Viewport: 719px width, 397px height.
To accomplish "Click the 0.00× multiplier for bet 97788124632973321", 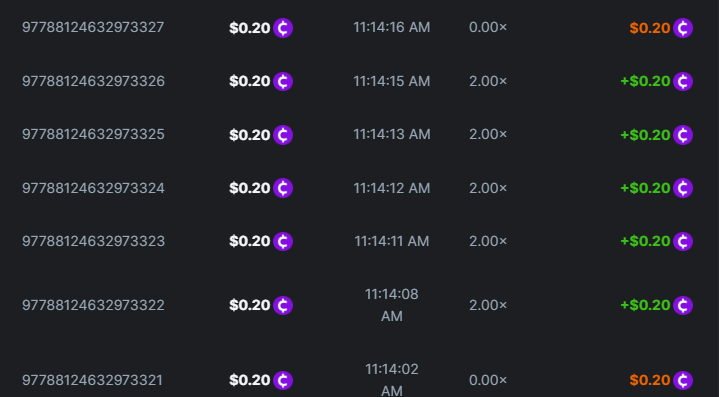I will (x=488, y=380).
